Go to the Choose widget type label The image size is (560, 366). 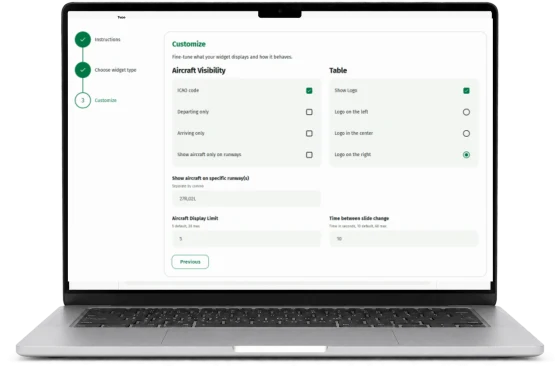tap(115, 70)
